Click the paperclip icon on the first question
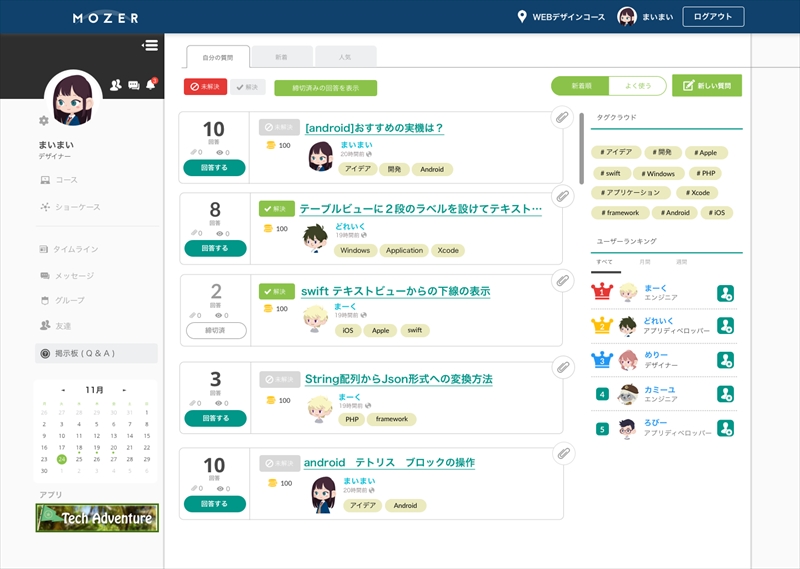 [562, 119]
